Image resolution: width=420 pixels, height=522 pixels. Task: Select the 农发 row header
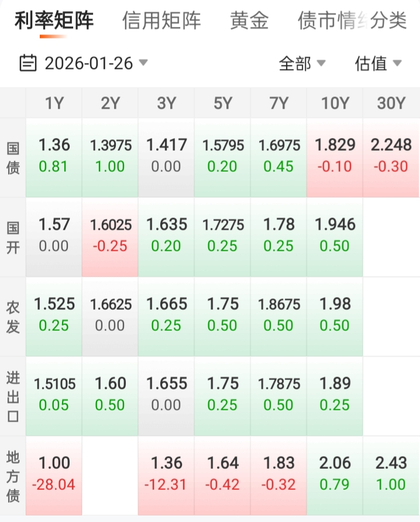pyautogui.click(x=13, y=316)
